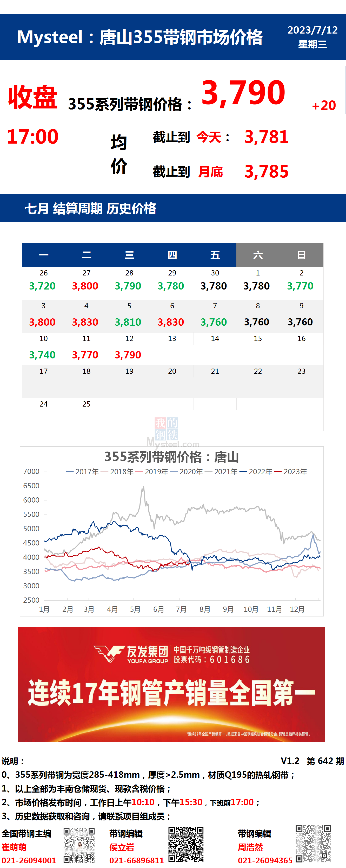Select the 2019年 legend entry

click(x=152, y=472)
